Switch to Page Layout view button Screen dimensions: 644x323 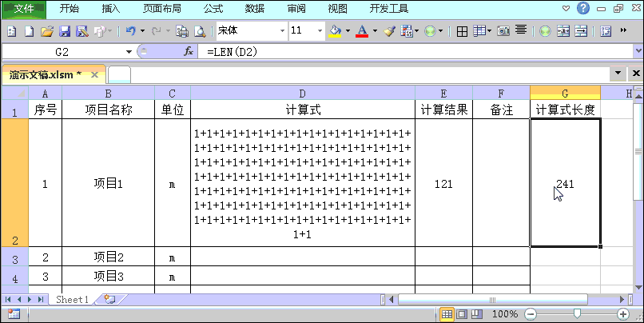point(462,315)
